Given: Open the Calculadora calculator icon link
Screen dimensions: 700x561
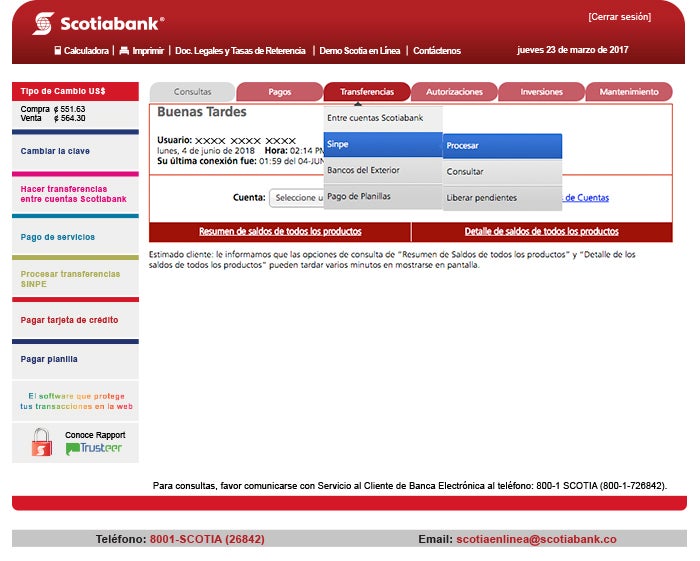Looking at the screenshot, I should (x=58, y=51).
